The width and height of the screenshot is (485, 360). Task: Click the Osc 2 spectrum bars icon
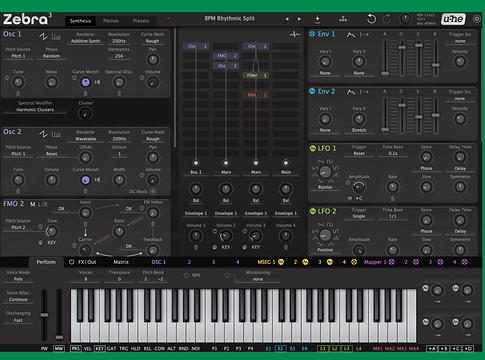coord(56,134)
